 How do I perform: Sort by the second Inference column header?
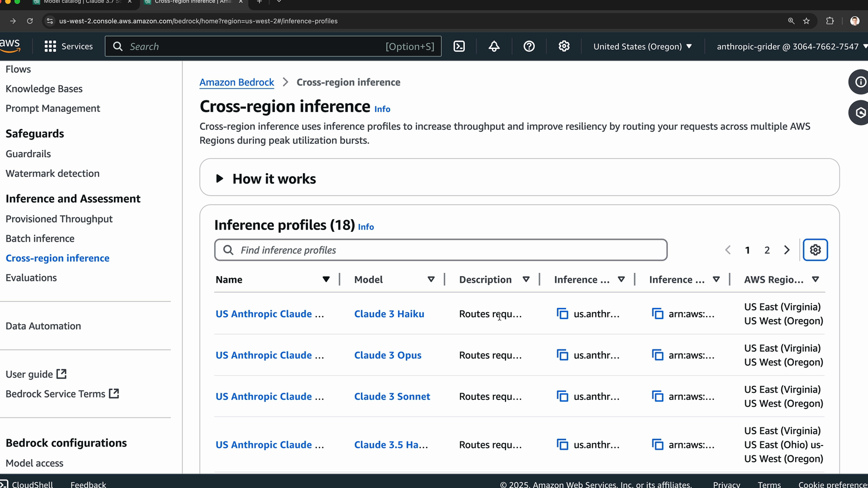716,279
